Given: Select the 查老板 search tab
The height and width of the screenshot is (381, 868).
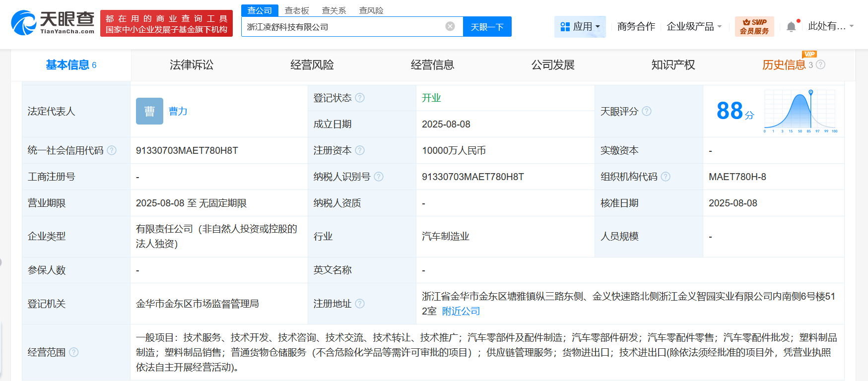Looking at the screenshot, I should tap(297, 10).
